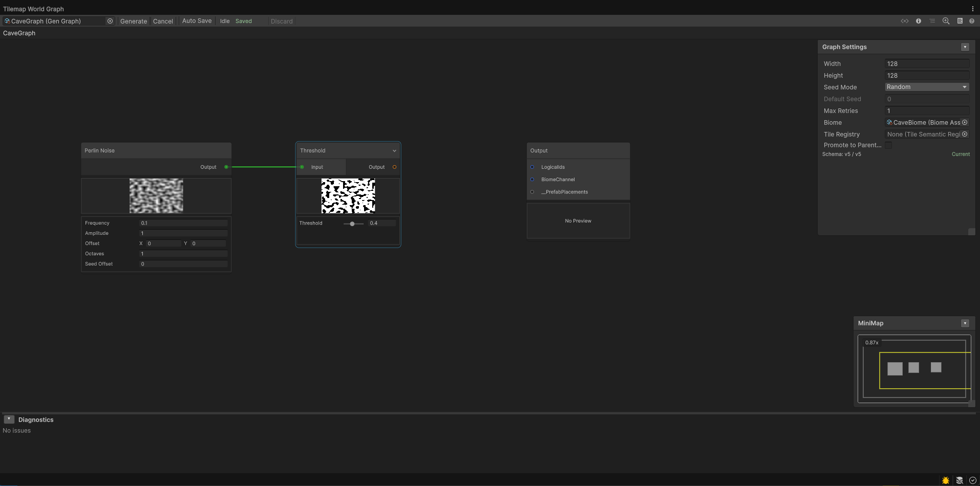Open the window's three-dot options menu

click(x=973, y=9)
